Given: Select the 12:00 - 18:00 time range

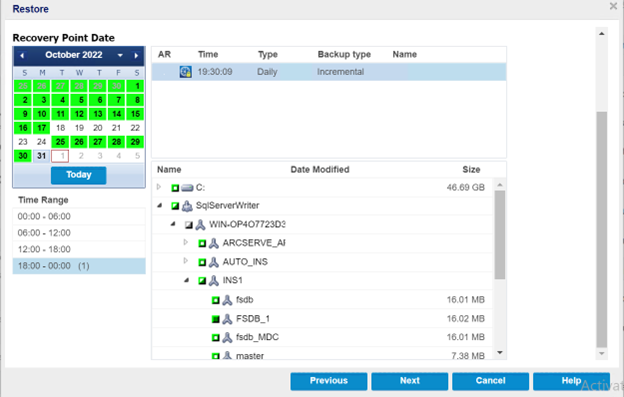Looking at the screenshot, I should 79,249.
